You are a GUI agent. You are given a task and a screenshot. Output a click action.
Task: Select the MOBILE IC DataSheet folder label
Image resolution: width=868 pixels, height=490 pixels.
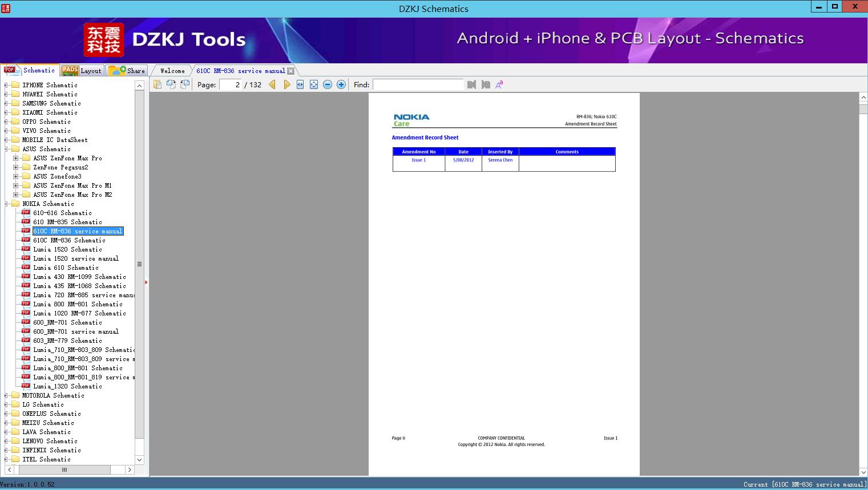click(55, 140)
